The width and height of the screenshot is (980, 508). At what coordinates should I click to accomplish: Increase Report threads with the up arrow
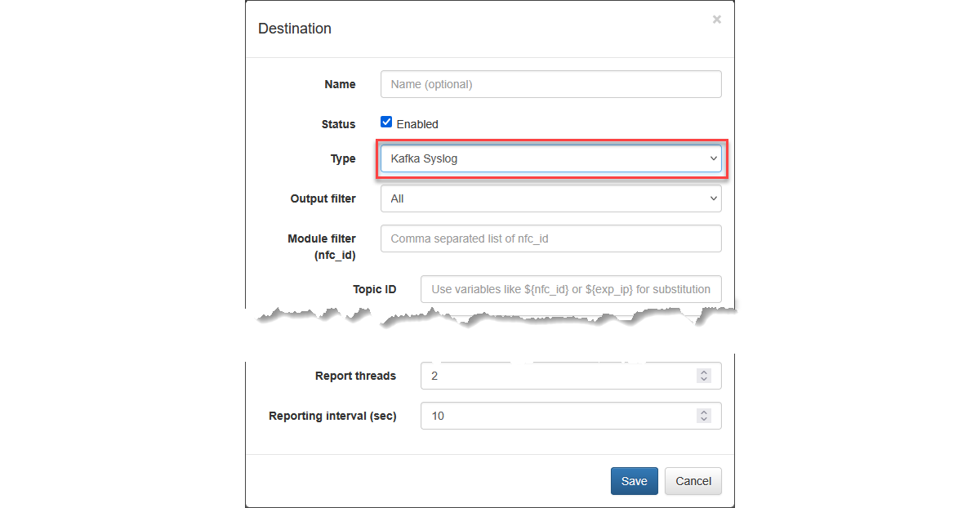tap(703, 372)
